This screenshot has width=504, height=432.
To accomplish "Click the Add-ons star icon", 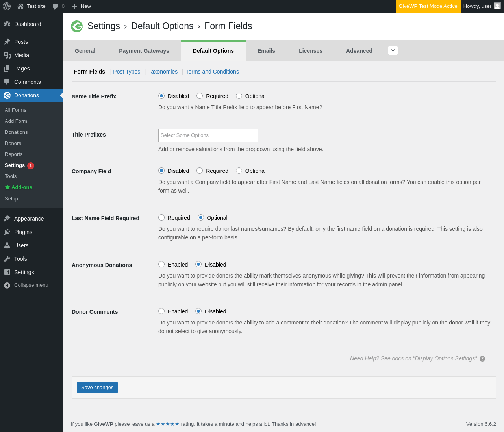I will 7,187.
